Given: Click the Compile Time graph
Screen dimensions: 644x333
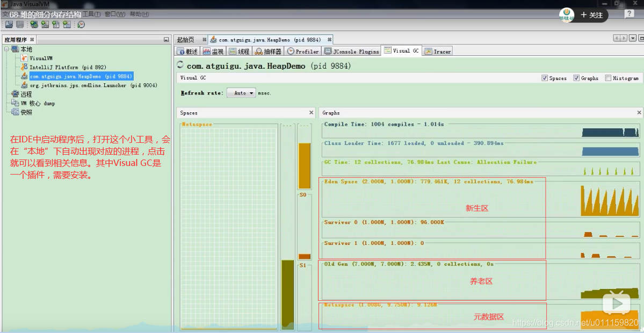Looking at the screenshot, I should pos(481,131).
